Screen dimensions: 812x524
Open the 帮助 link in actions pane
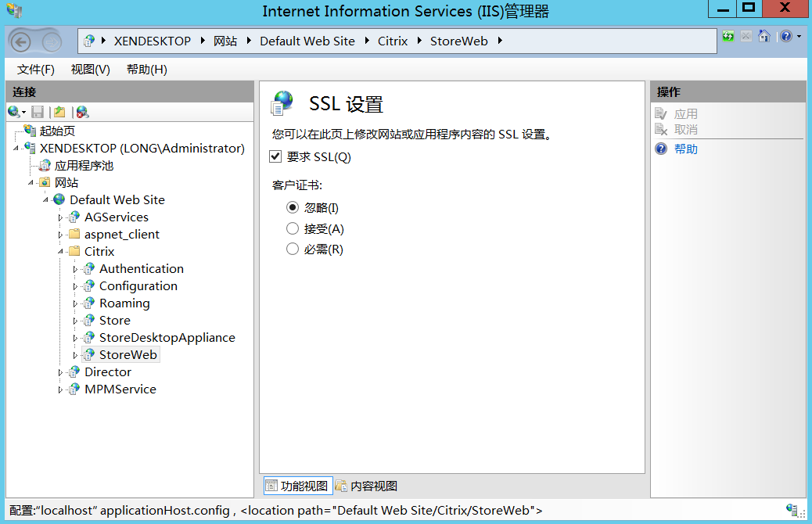[x=685, y=149]
